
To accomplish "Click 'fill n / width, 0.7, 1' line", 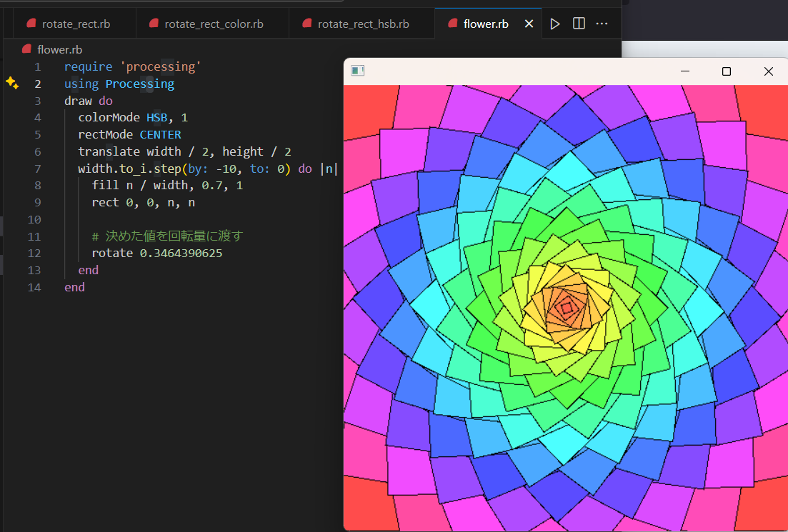I will pos(167,186).
